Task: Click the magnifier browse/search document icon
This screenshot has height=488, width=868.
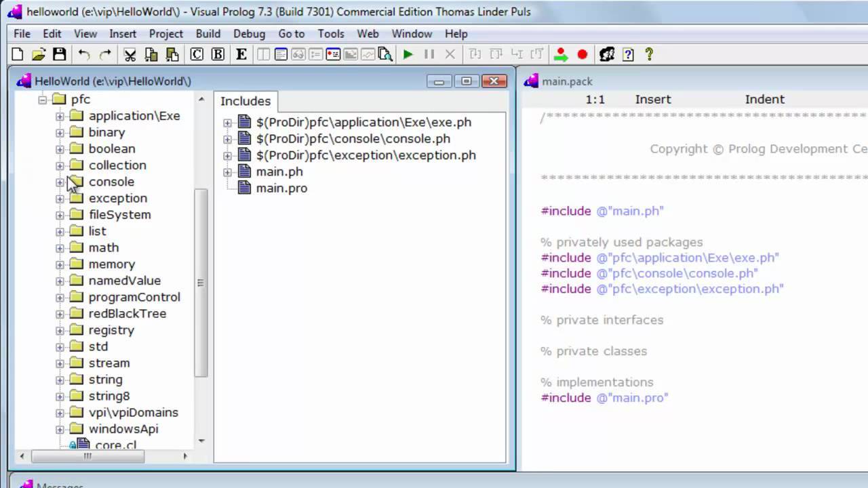Action: 386,55
